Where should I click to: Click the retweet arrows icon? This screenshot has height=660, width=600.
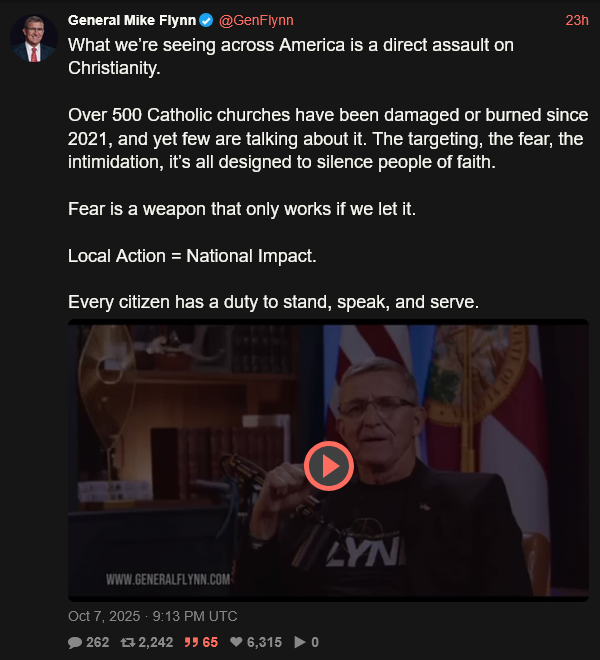click(x=128, y=642)
